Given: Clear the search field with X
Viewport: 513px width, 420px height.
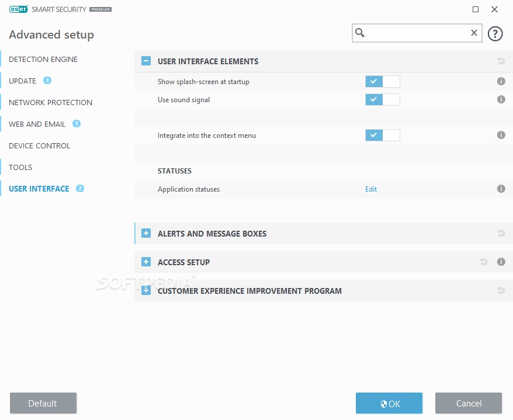Looking at the screenshot, I should 474,33.
